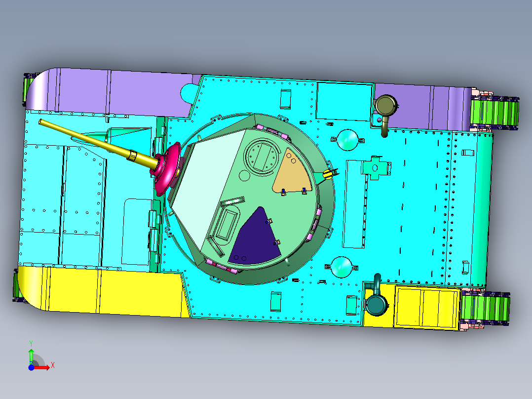The height and width of the screenshot is (399, 532).
Task: Select the rectangular hatch on turret roof
Action: point(228,224)
